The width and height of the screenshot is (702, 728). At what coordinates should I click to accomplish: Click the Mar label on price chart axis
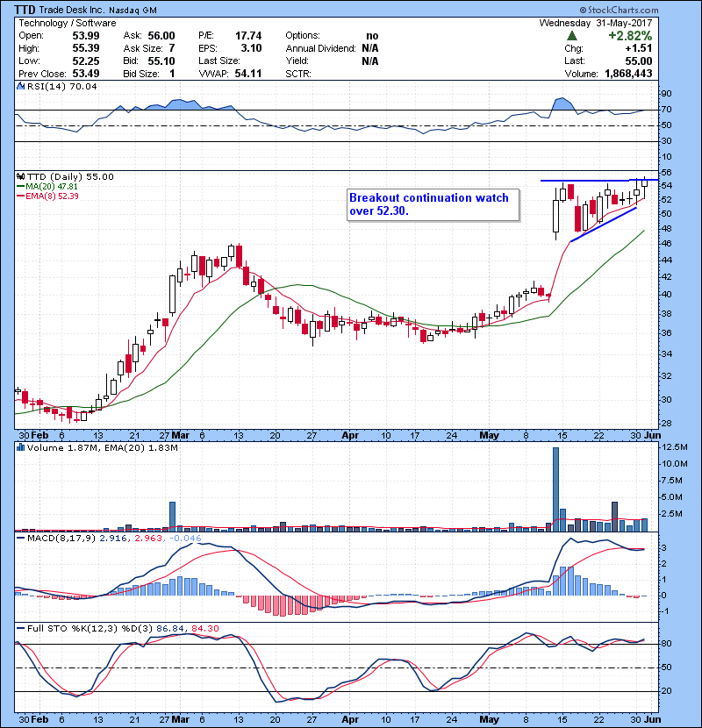point(181,434)
